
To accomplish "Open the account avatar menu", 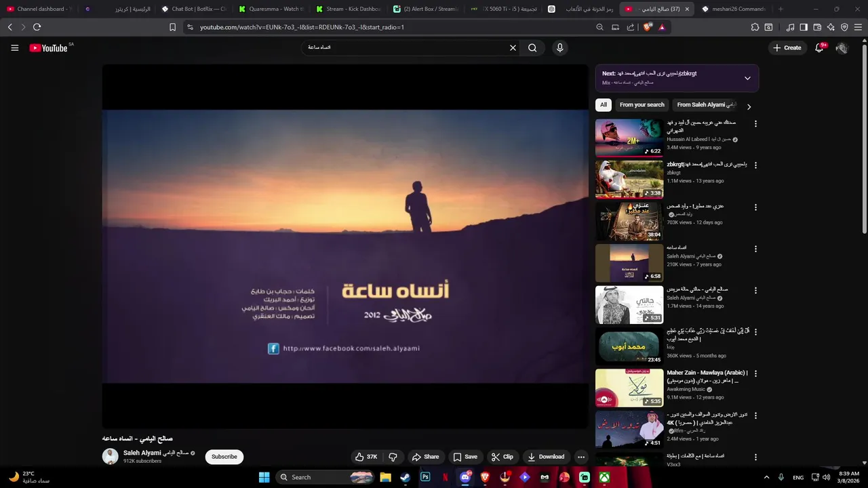I will pos(842,48).
